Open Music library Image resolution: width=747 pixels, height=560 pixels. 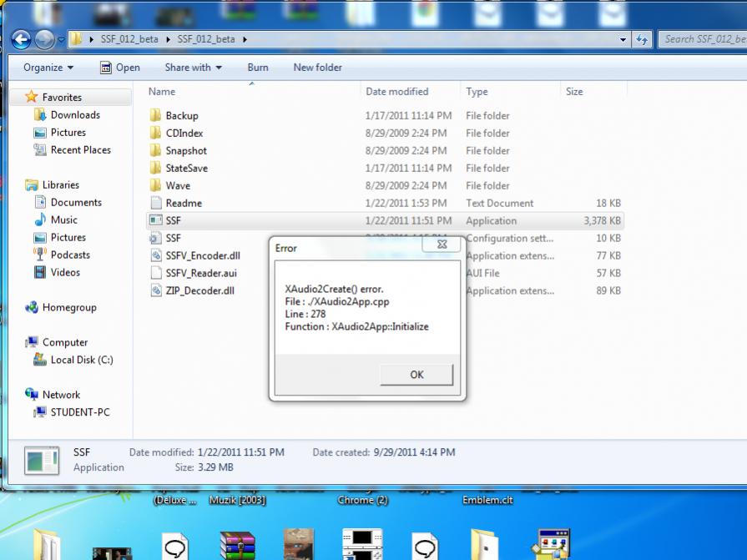point(63,220)
